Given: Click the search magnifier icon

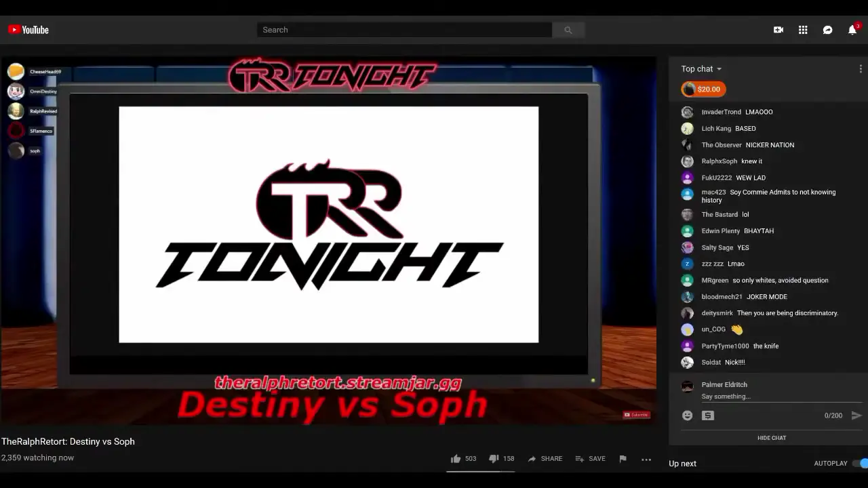Looking at the screenshot, I should 568,30.
